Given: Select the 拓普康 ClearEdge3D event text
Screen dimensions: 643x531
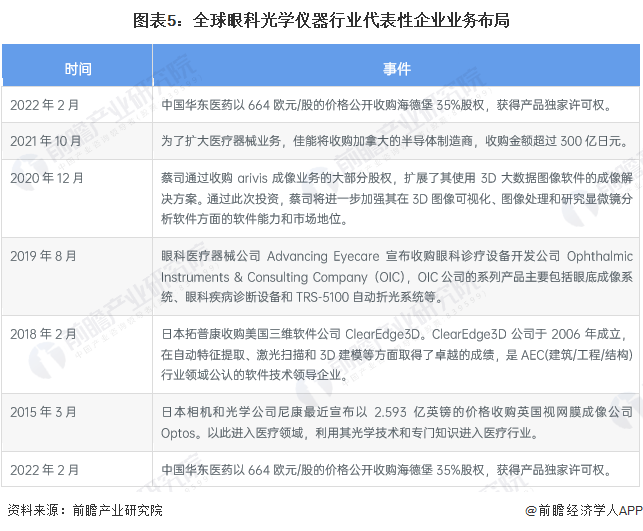Looking at the screenshot, I should (397, 354).
